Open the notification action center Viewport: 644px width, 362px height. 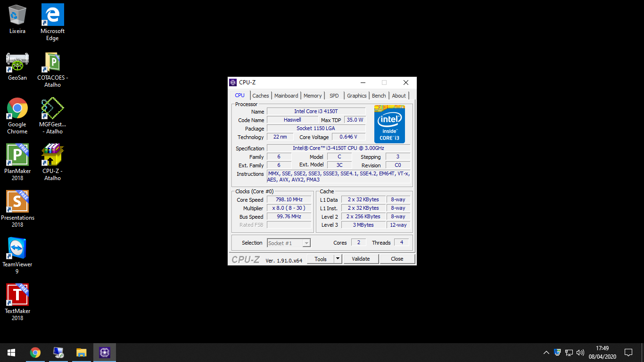tap(628, 353)
